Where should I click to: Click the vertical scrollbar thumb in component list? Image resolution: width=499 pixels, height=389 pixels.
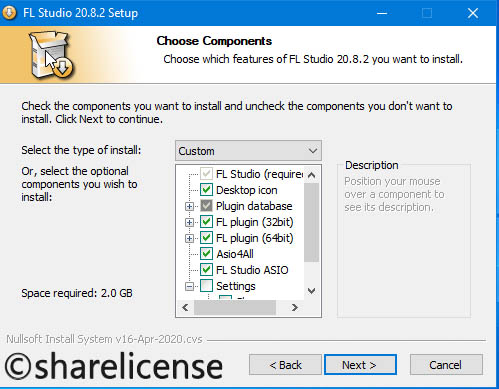pyautogui.click(x=312, y=222)
